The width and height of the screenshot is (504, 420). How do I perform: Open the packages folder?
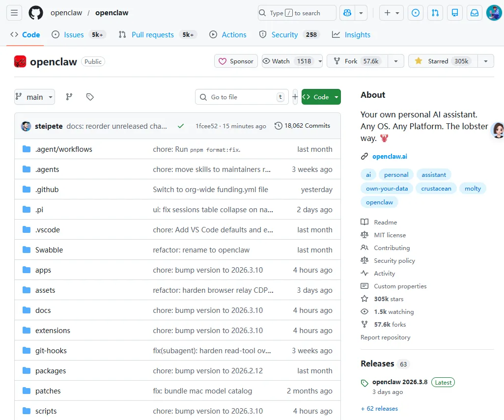tap(51, 371)
